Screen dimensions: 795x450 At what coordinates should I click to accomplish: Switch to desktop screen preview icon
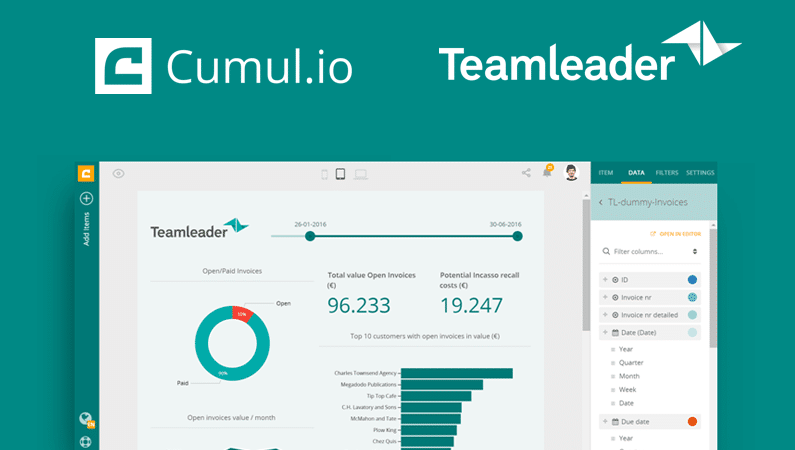tap(360, 175)
